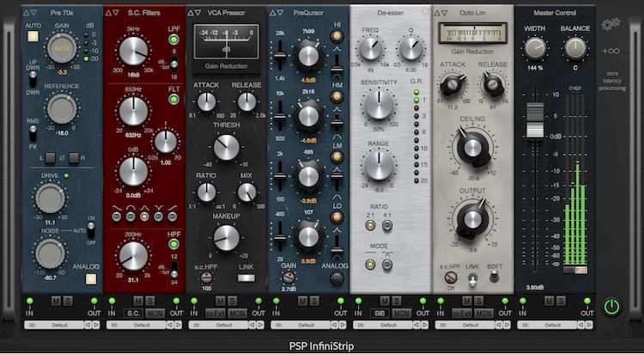Click the small GAIN knob in PreQursor
Image resolution: width=644 pixels, height=354 pixels.
pos(289,277)
